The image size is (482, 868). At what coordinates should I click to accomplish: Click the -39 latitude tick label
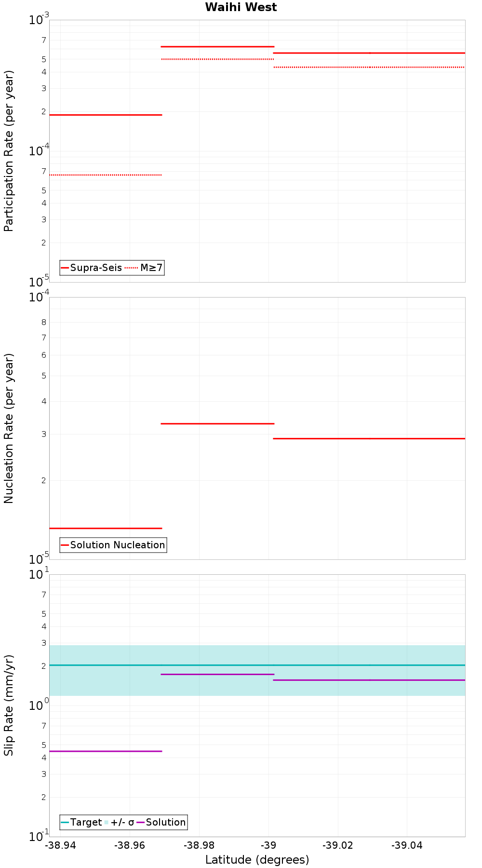coord(268,845)
